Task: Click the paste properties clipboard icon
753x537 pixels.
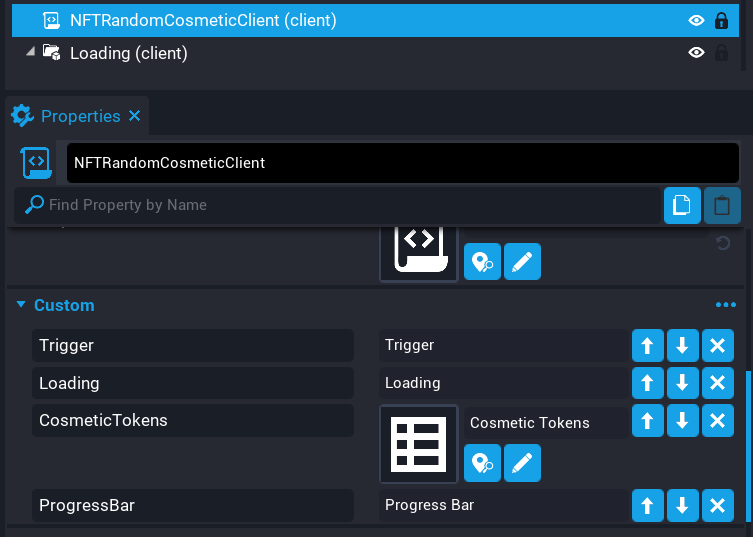Action: pyautogui.click(x=722, y=206)
